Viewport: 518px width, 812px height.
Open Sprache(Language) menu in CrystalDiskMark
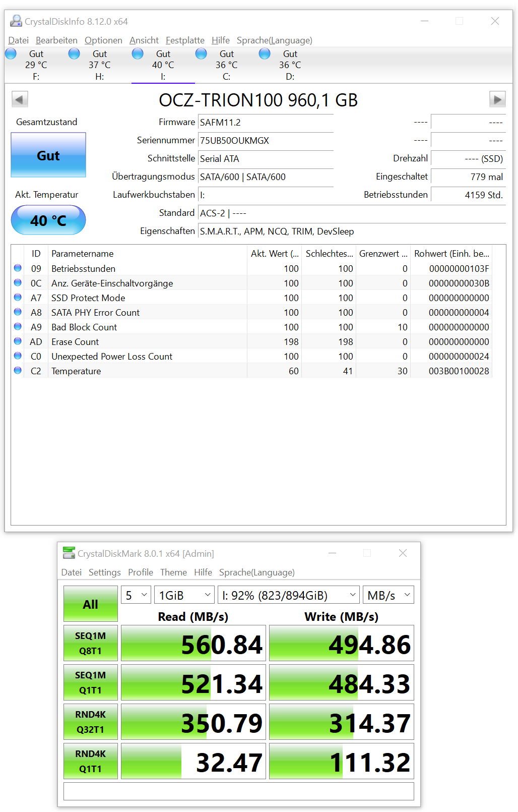pyautogui.click(x=257, y=572)
